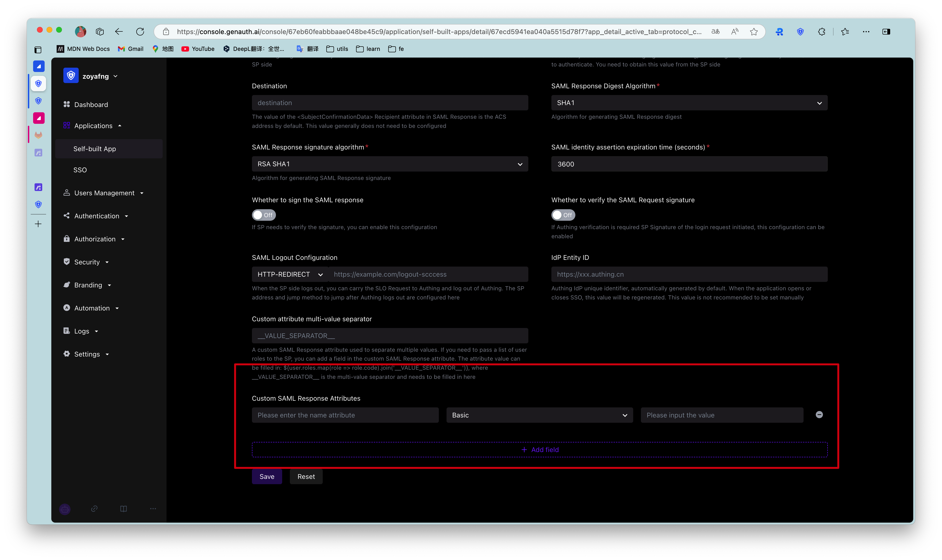Viewport: 942px width, 560px height.
Task: Toggle verify SAML Request signature switch
Action: (563, 215)
